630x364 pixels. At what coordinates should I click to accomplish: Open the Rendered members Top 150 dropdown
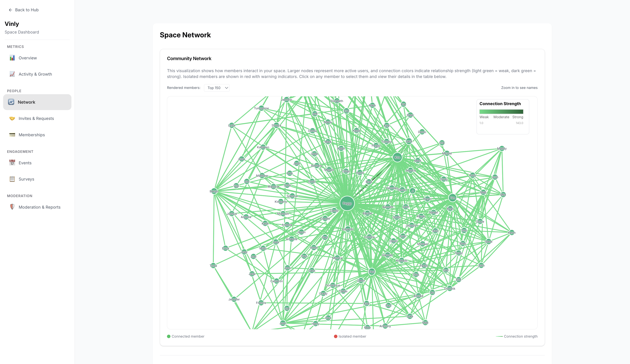pos(217,88)
